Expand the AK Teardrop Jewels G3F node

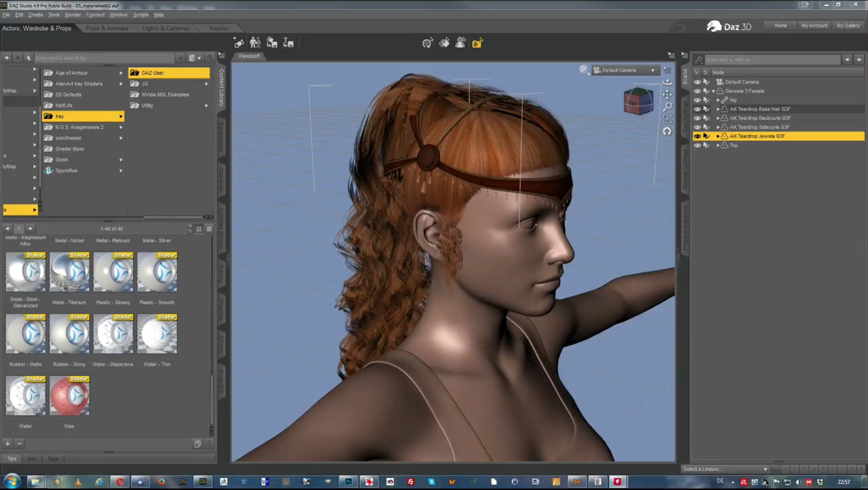[718, 136]
